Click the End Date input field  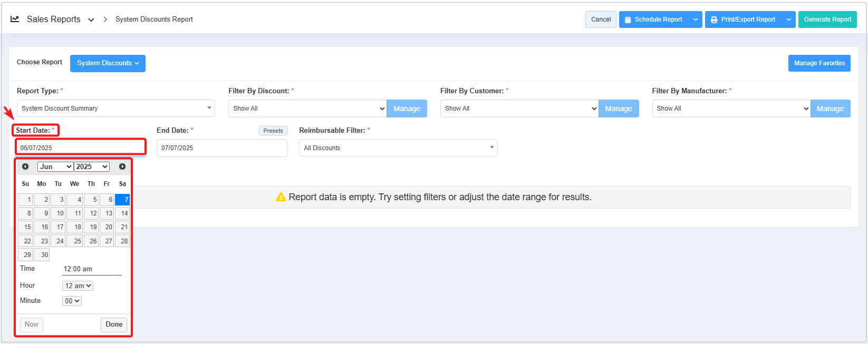coord(221,148)
